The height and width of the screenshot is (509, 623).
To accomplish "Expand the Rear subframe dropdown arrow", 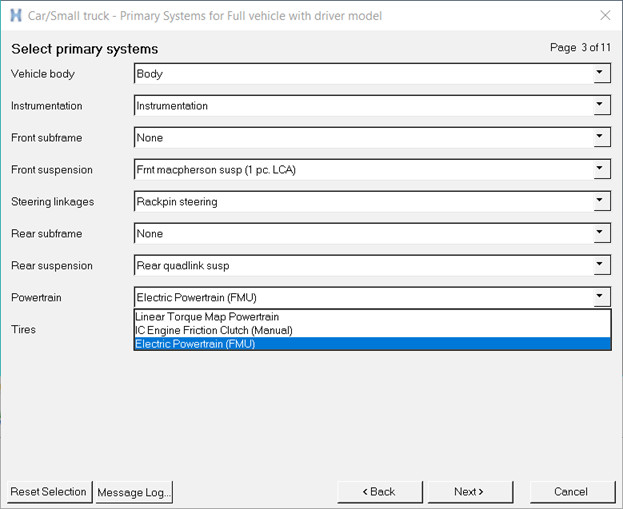I will 600,233.
